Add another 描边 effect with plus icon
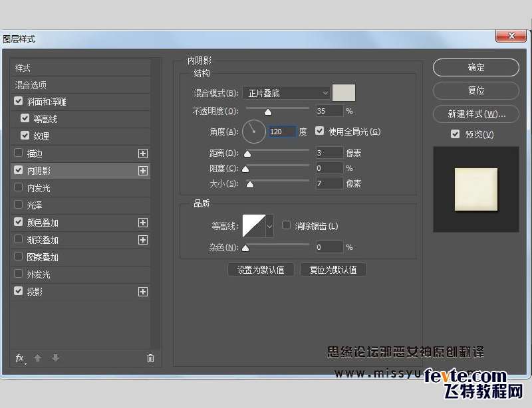Screen dimensions: 532x408 (143, 153)
